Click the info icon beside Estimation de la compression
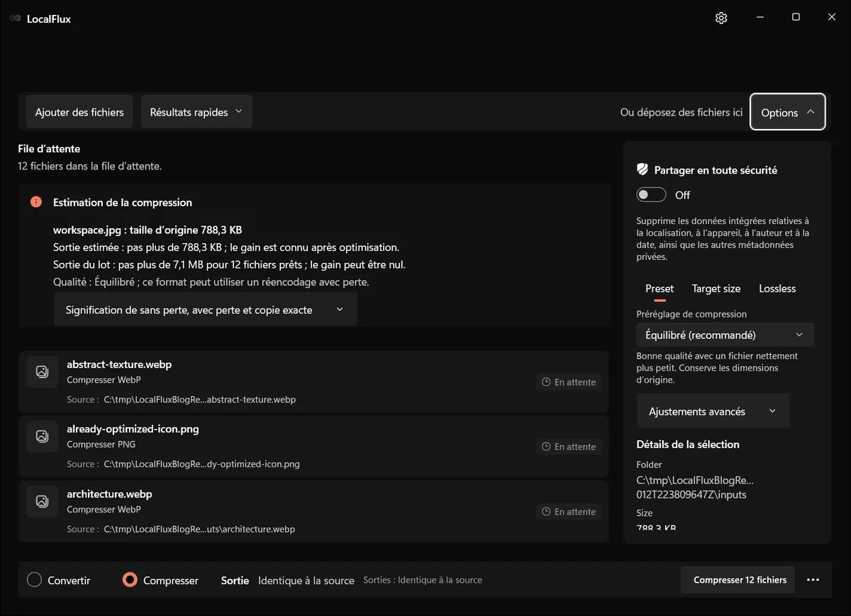The width and height of the screenshot is (851, 616). pyautogui.click(x=36, y=202)
